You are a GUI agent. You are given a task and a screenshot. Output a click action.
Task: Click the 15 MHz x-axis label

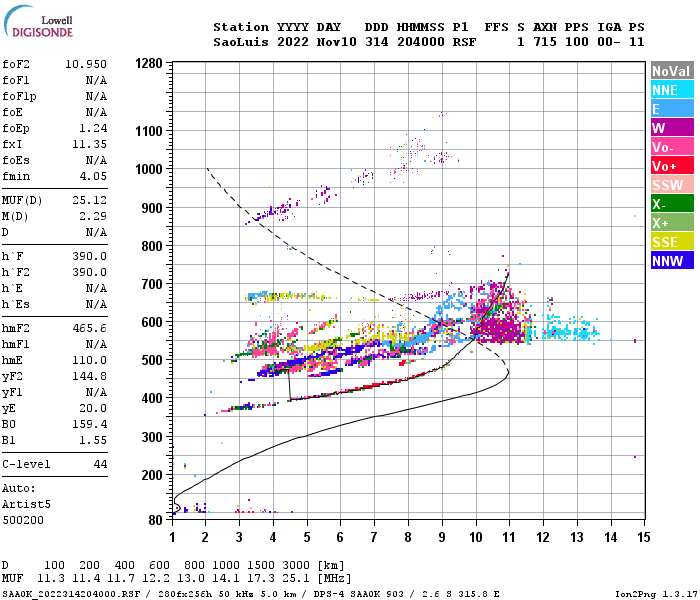coord(644,537)
